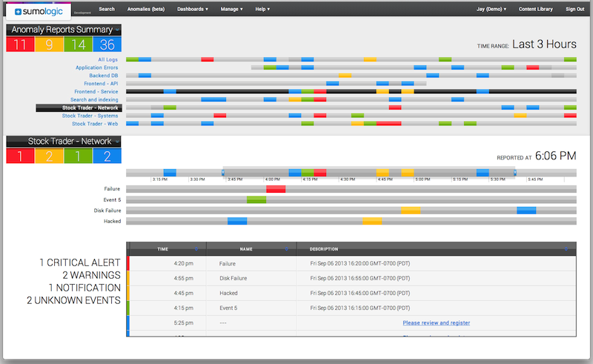This screenshot has height=364, width=593.
Task: Click the red marker in Stock Trader - Network row
Action: [395, 107]
